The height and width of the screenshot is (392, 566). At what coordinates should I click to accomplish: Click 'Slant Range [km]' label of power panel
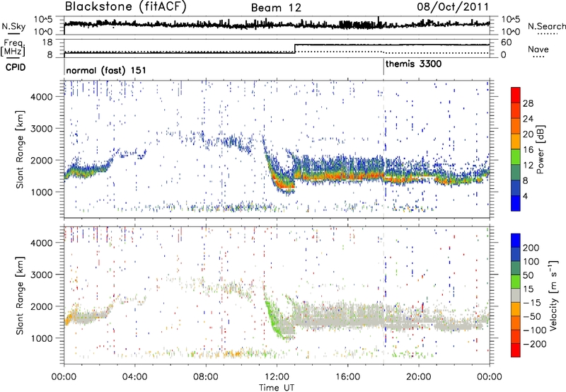pyautogui.click(x=20, y=149)
